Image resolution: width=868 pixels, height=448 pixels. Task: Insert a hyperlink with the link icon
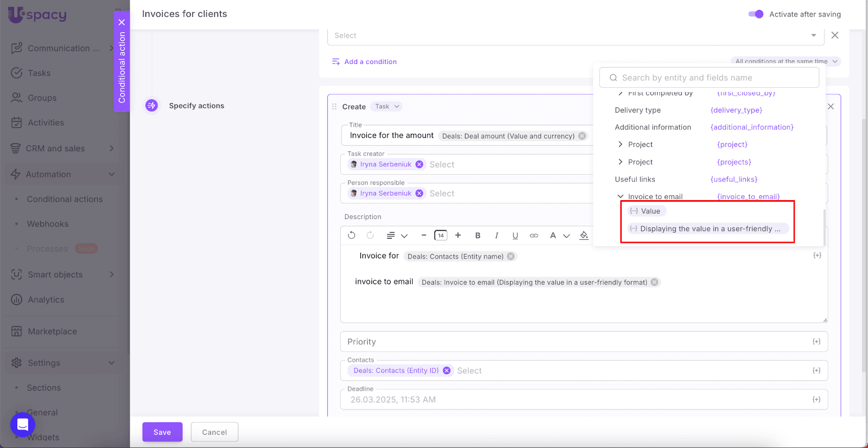point(534,235)
